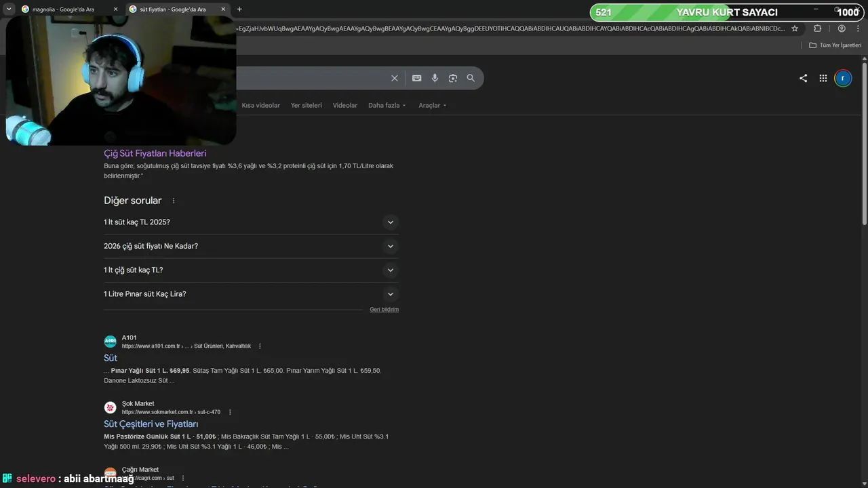Expand '1 Litre Pınar süt Kaç Lira?'
Screen dimensions: 868x488
(251, 294)
